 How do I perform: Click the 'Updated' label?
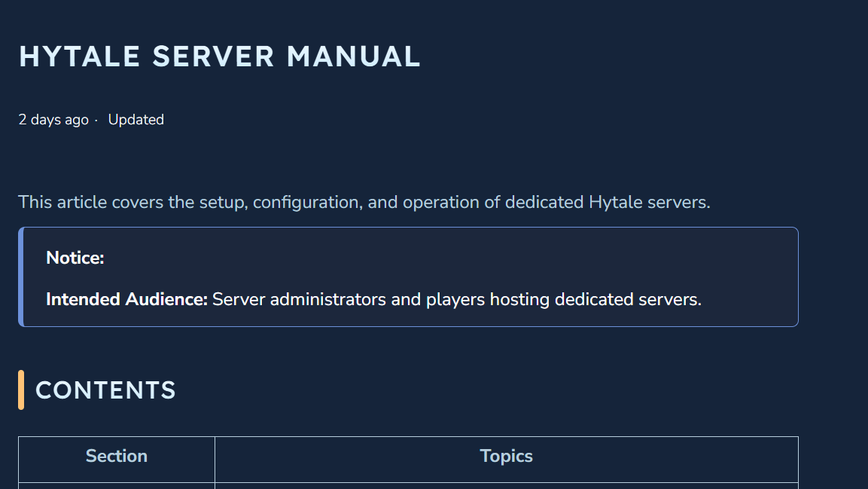coord(136,120)
